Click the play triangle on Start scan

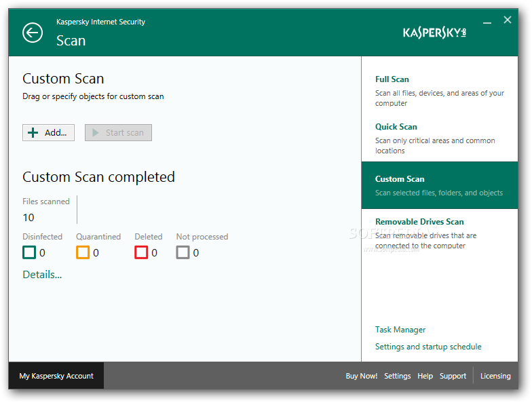(x=96, y=133)
